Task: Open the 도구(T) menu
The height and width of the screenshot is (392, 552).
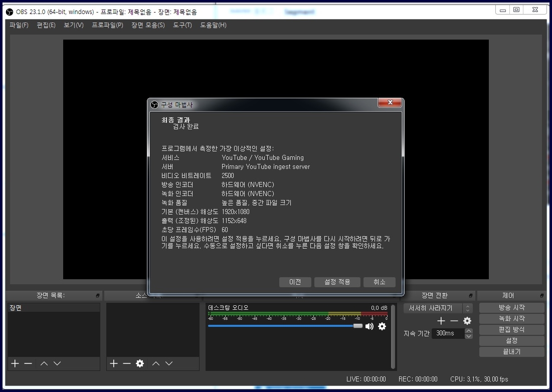Action: click(x=182, y=25)
